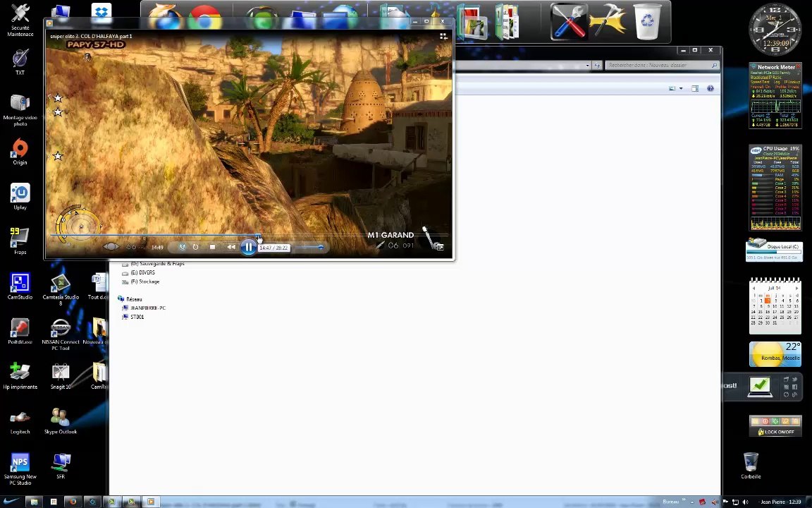Switch Media Player to full-screen view
The width and height of the screenshot is (812, 508).
pyautogui.click(x=440, y=247)
